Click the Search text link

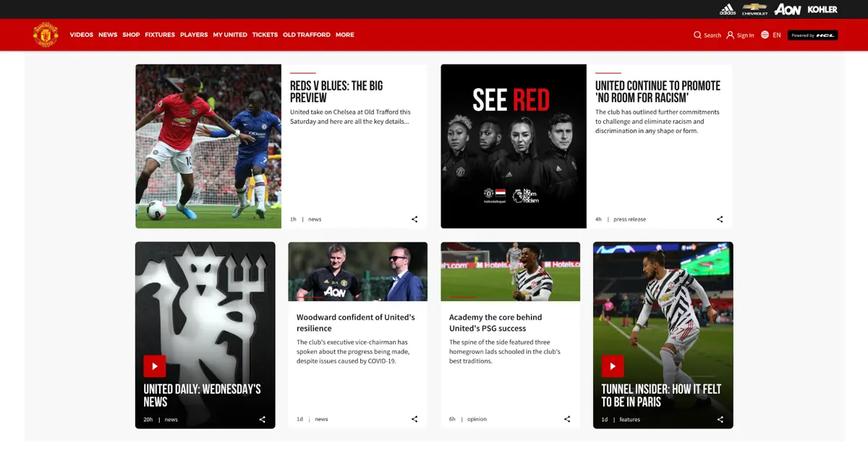(712, 35)
